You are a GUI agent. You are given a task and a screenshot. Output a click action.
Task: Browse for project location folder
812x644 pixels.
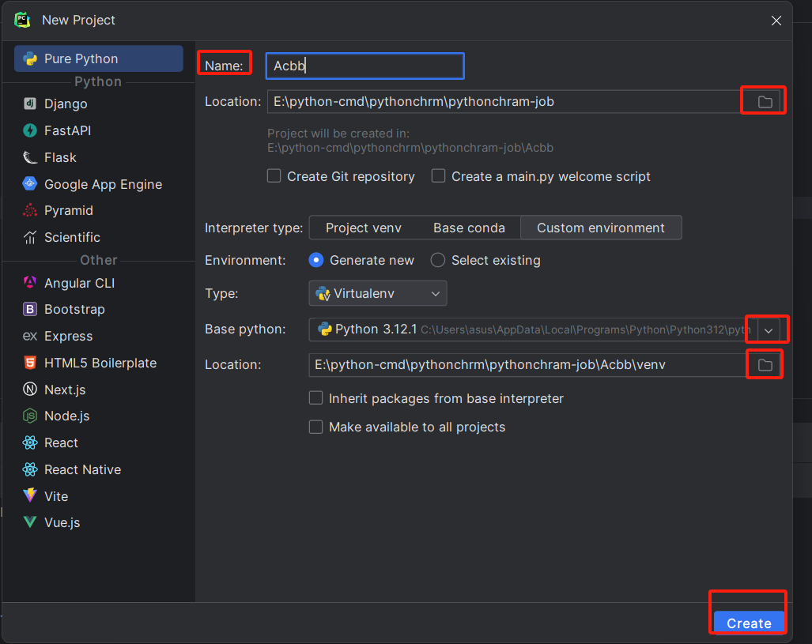coord(765,101)
